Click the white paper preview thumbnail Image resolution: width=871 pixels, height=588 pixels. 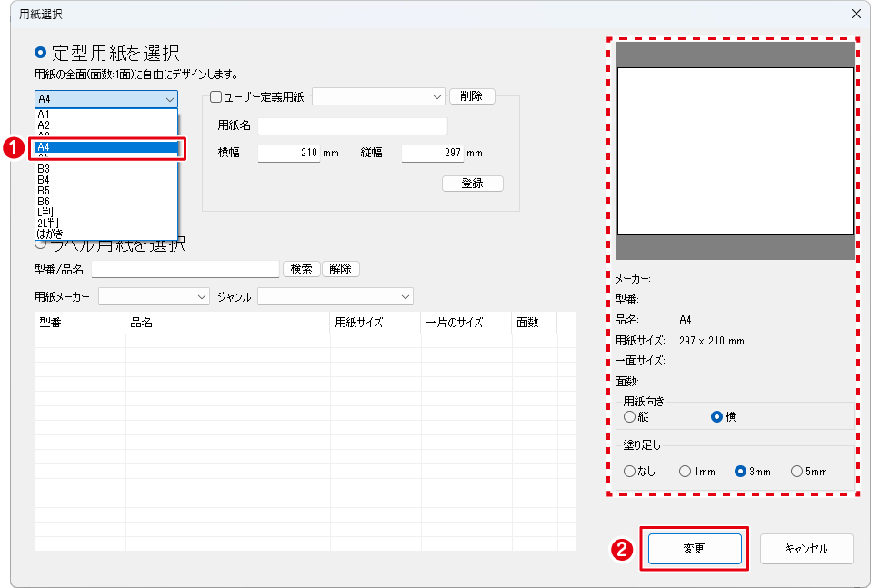[735, 152]
